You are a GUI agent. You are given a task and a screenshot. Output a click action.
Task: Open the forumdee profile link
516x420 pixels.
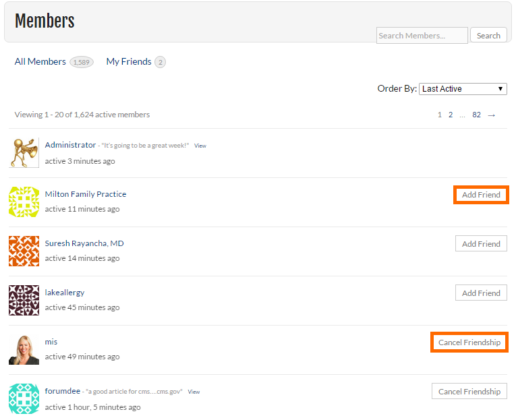(x=63, y=391)
